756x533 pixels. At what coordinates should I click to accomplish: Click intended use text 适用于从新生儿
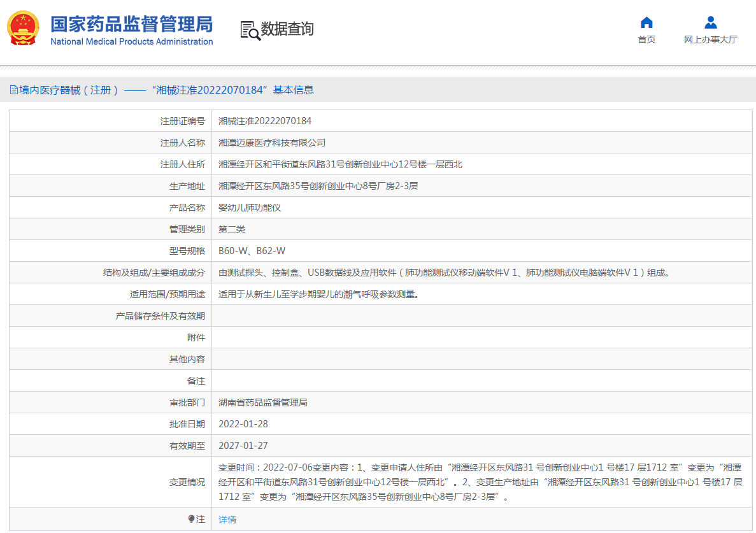pos(318,294)
